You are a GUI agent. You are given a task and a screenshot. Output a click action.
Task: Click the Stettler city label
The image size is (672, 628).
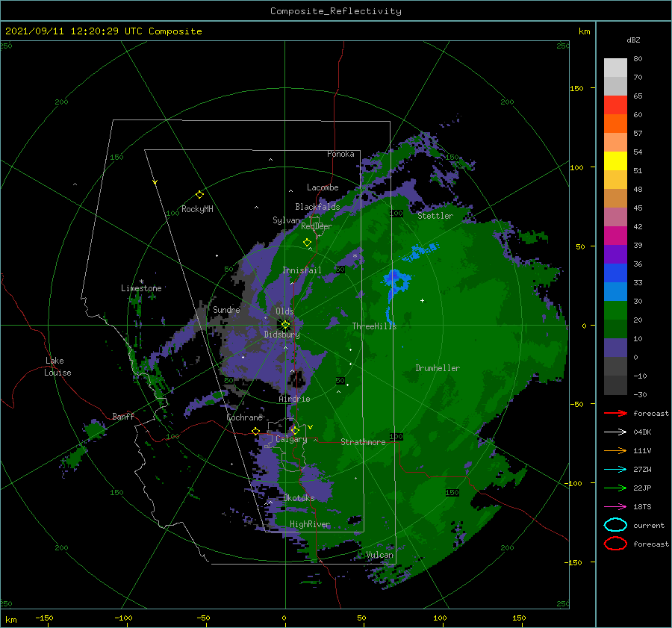[435, 216]
